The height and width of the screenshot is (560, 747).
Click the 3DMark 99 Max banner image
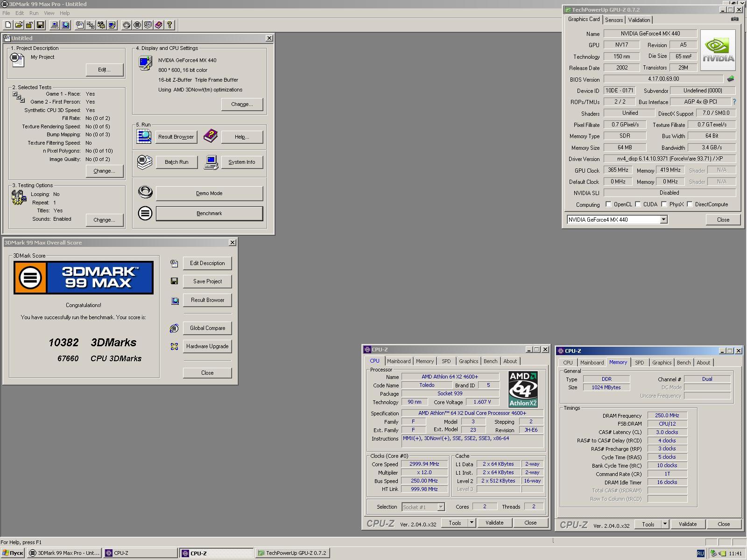pos(84,278)
